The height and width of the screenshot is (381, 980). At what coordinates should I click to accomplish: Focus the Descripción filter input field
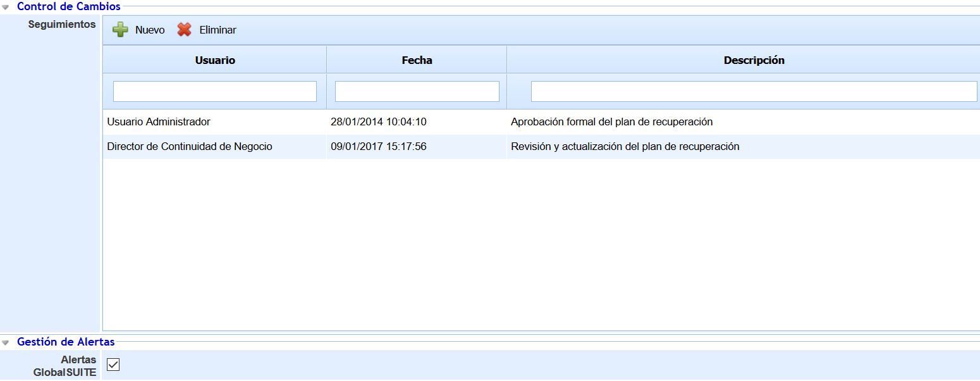(x=754, y=91)
